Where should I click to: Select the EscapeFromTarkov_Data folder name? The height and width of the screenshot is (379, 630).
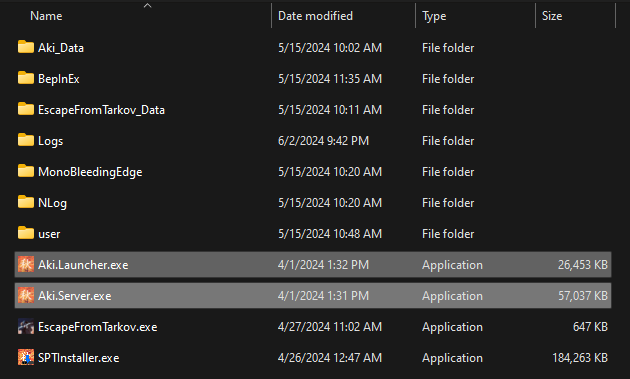point(101,110)
